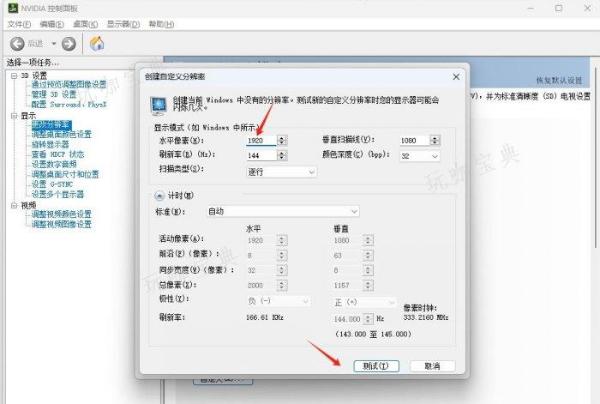Maximize the NVIDIA 控制面板 window
The image size is (600, 404).
(559, 8)
